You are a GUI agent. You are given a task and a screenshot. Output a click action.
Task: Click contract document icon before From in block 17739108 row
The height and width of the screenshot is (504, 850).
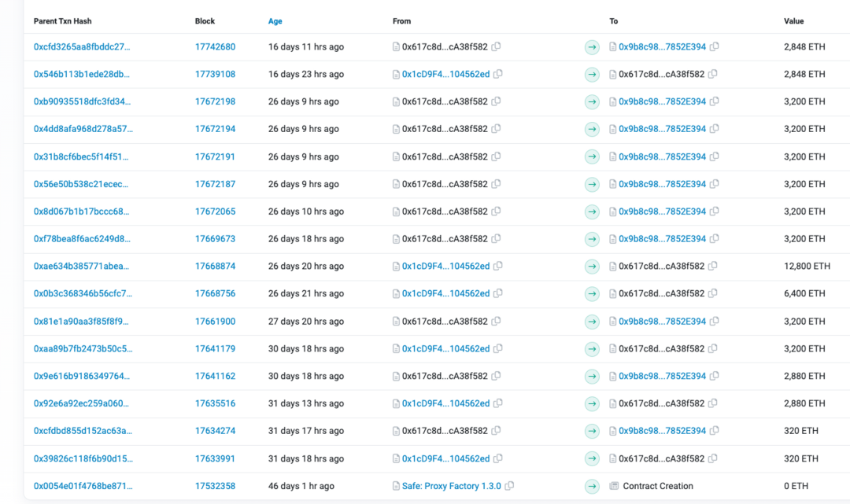pyautogui.click(x=396, y=74)
